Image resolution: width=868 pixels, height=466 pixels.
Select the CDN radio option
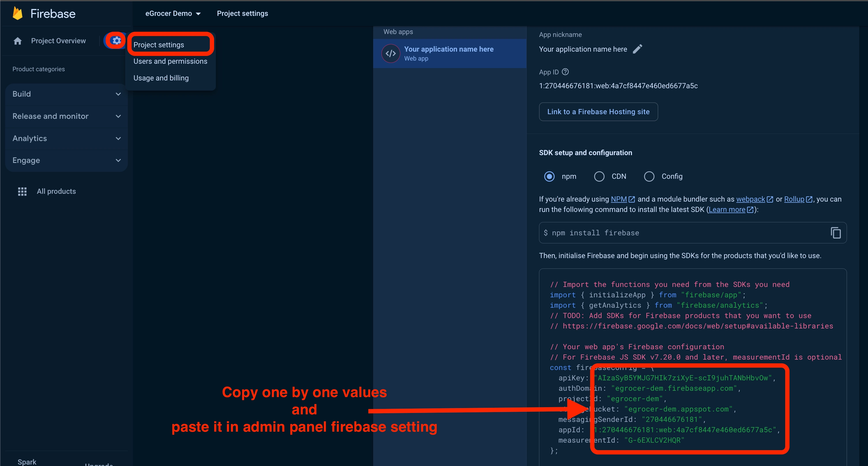click(599, 176)
